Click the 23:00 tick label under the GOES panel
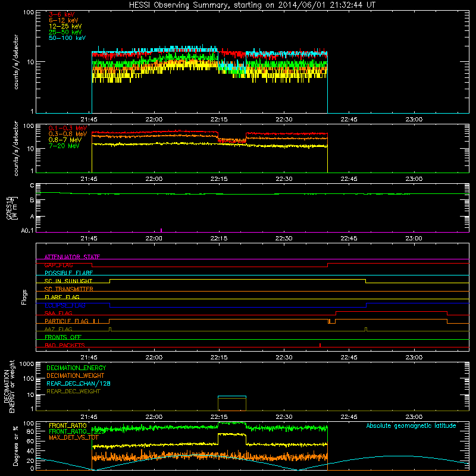Viewport: 476px width, 476px height. [x=414, y=239]
